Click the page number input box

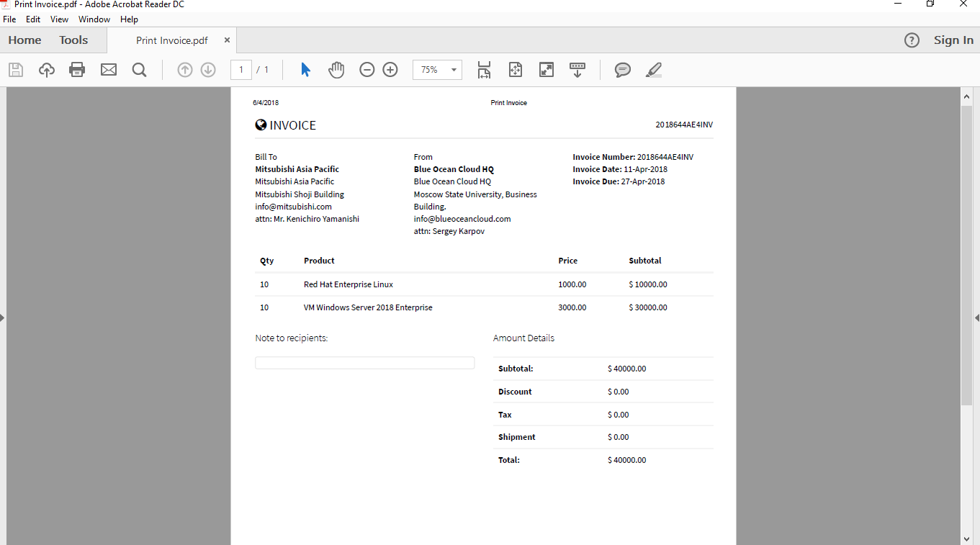tap(240, 70)
